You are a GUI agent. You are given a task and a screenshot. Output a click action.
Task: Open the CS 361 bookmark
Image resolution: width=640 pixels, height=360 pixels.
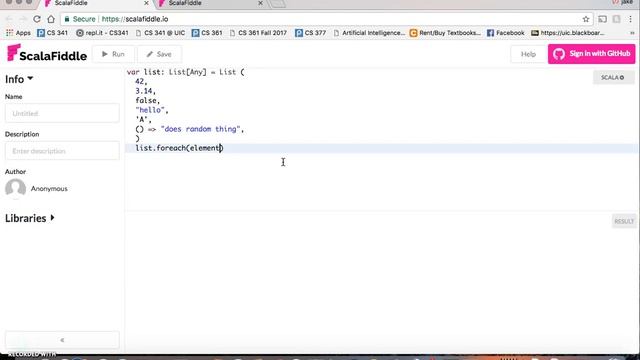point(207,33)
